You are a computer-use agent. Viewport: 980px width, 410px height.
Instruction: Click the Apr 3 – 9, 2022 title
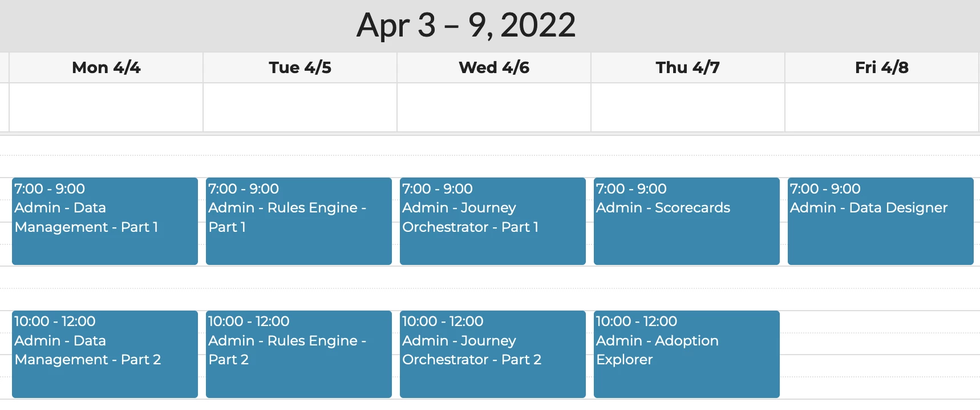coord(466,25)
